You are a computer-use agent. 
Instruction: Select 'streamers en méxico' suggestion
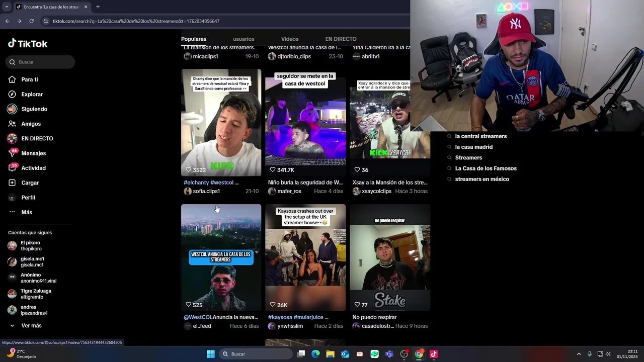481,179
